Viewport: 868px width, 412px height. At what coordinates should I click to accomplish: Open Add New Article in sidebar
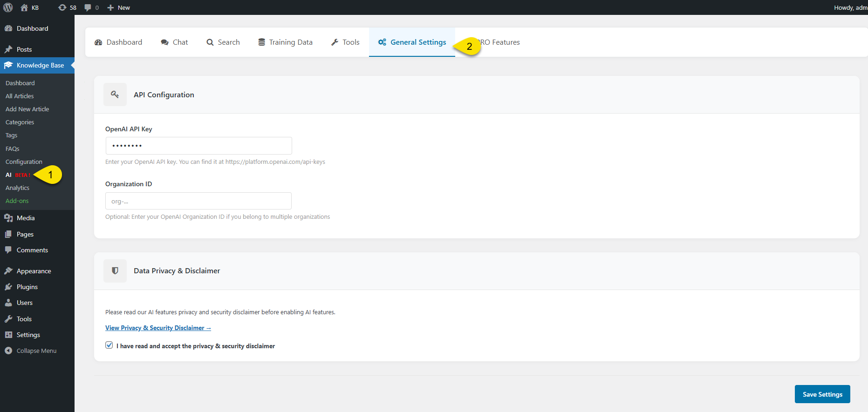click(27, 109)
